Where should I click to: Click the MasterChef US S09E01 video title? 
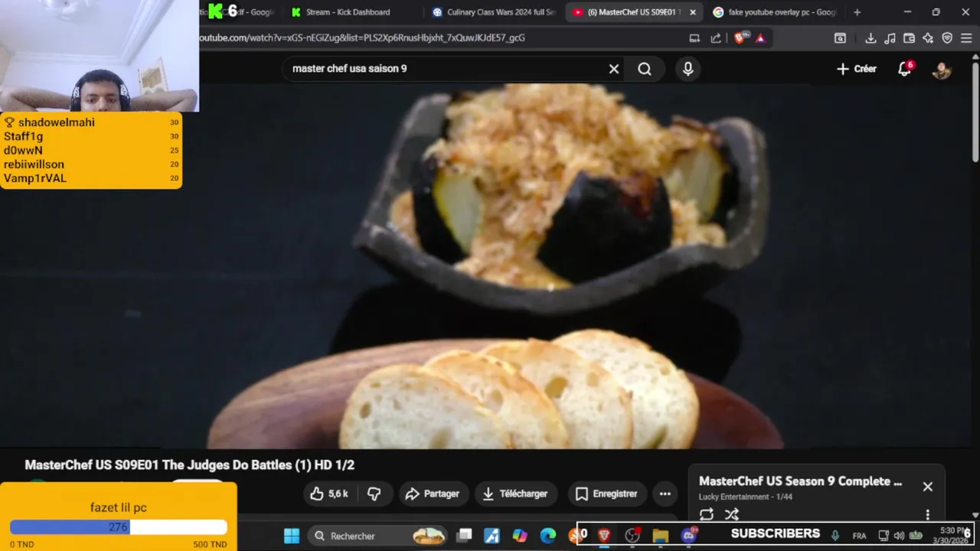pos(190,465)
